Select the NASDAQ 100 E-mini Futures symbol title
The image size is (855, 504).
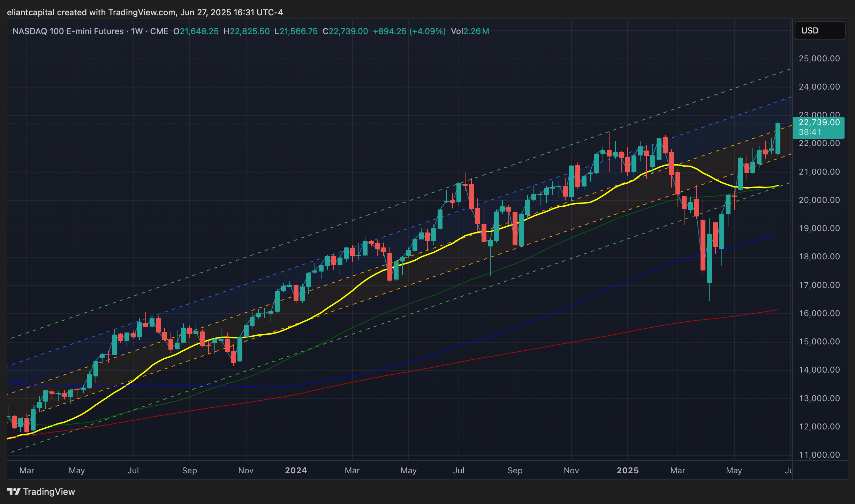(x=68, y=31)
